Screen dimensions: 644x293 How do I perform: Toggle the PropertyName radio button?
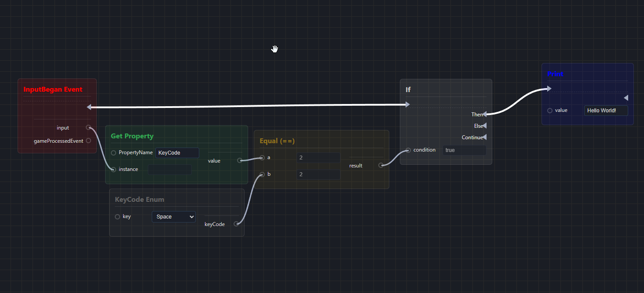pyautogui.click(x=113, y=152)
